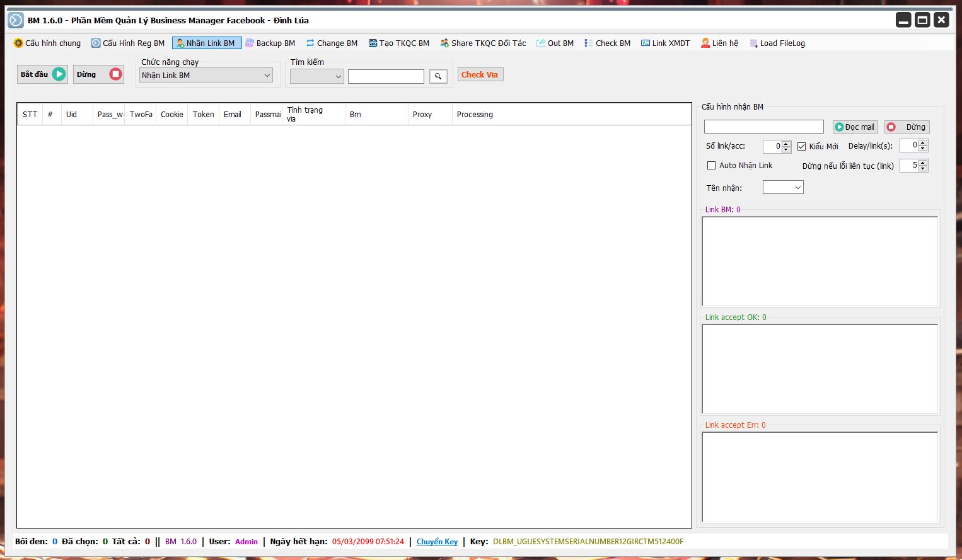Toggle the Kiểu Mới checkbox
The height and width of the screenshot is (560, 962).
point(818,146)
